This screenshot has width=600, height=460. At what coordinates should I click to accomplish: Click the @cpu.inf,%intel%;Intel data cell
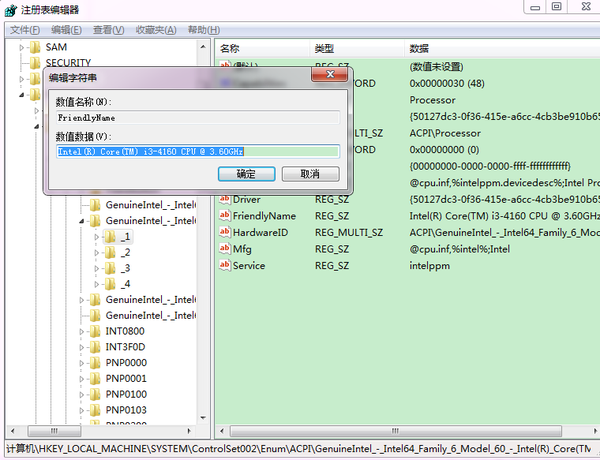pos(459,249)
